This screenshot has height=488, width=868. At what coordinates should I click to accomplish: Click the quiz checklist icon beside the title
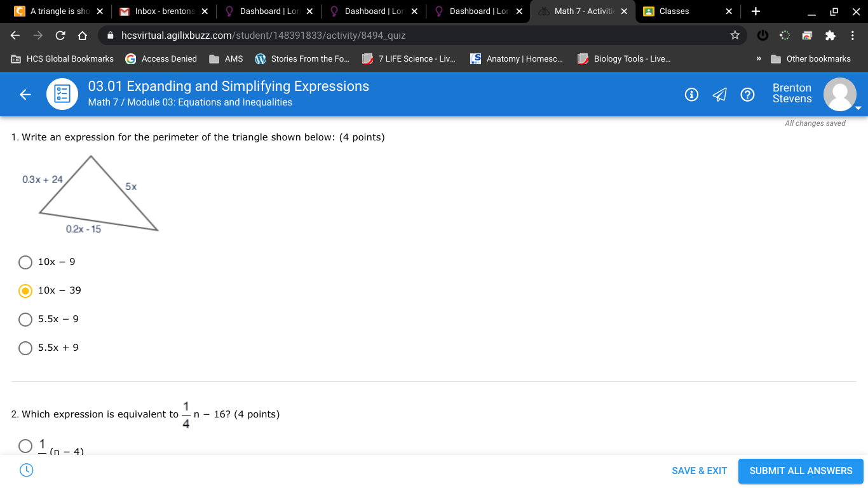[x=62, y=94]
